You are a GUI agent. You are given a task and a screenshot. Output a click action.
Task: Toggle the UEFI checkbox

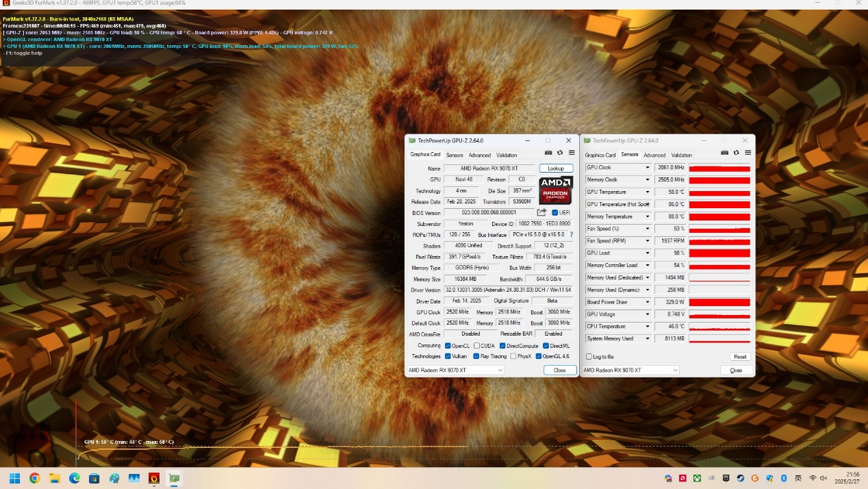point(555,212)
